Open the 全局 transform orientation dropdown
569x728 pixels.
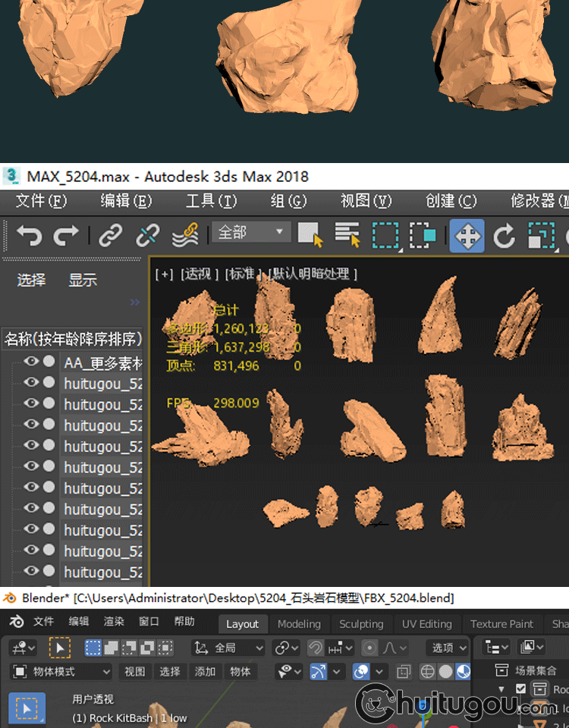(228, 648)
